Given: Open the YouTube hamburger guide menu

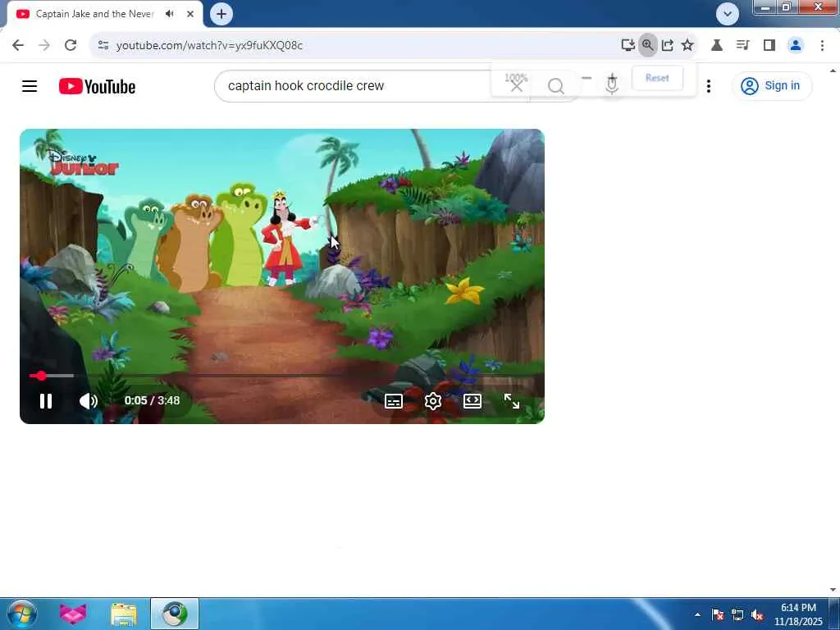Looking at the screenshot, I should pos(30,85).
